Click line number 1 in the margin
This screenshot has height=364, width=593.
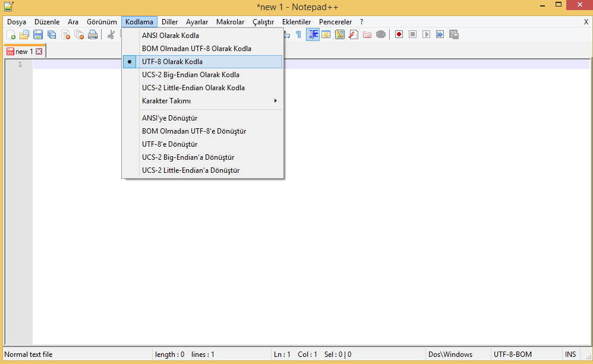(x=20, y=64)
